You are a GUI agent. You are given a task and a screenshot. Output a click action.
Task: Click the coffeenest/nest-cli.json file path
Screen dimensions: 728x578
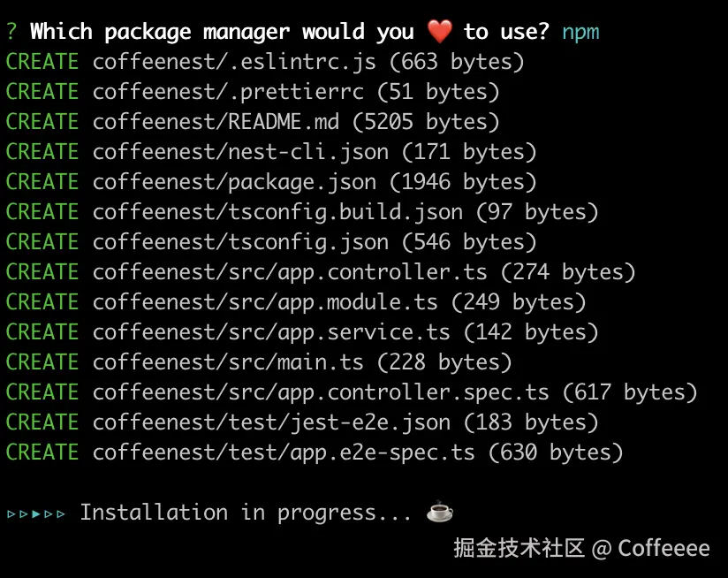coord(240,152)
